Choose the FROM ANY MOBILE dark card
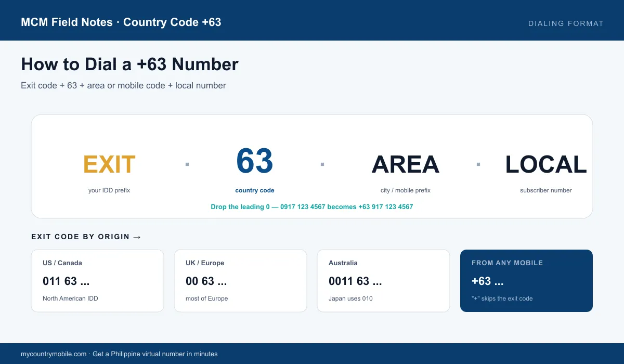The image size is (624, 364). coord(526,281)
